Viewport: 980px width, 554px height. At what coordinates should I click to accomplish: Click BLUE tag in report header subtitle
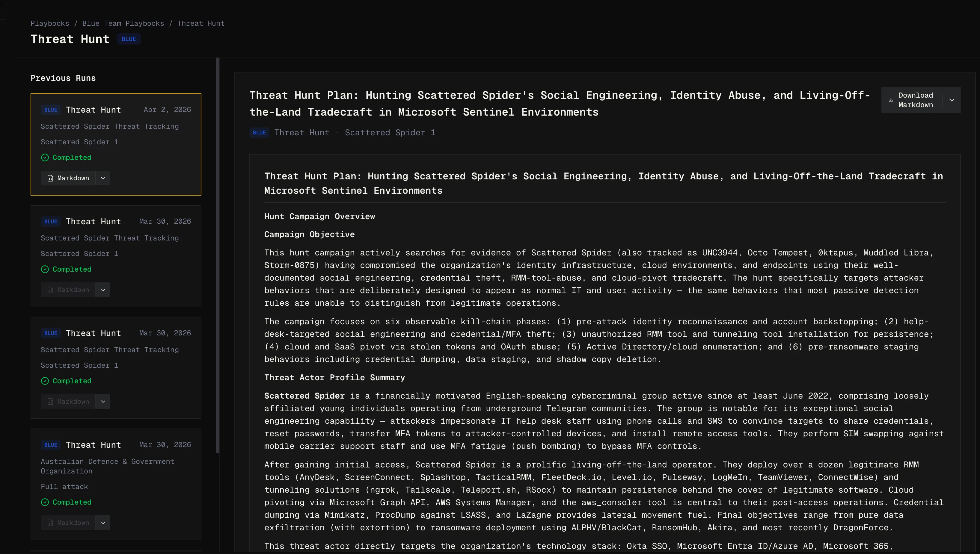pyautogui.click(x=259, y=132)
